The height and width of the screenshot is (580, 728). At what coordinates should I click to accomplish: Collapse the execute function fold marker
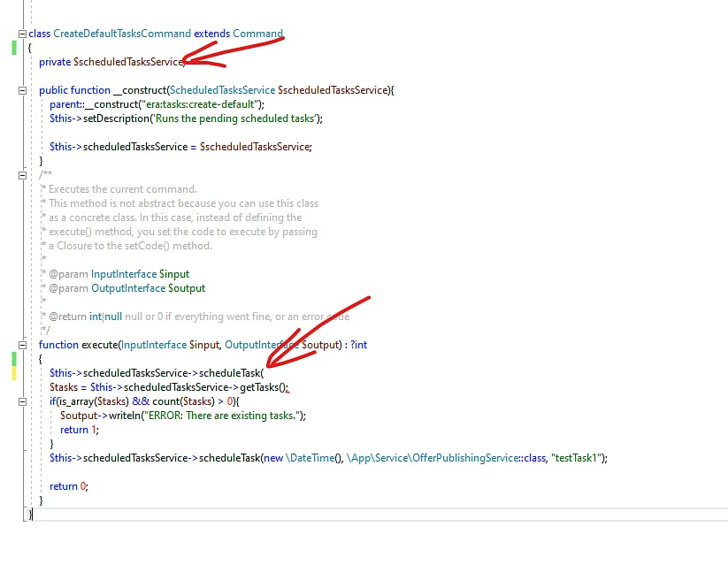point(22,345)
